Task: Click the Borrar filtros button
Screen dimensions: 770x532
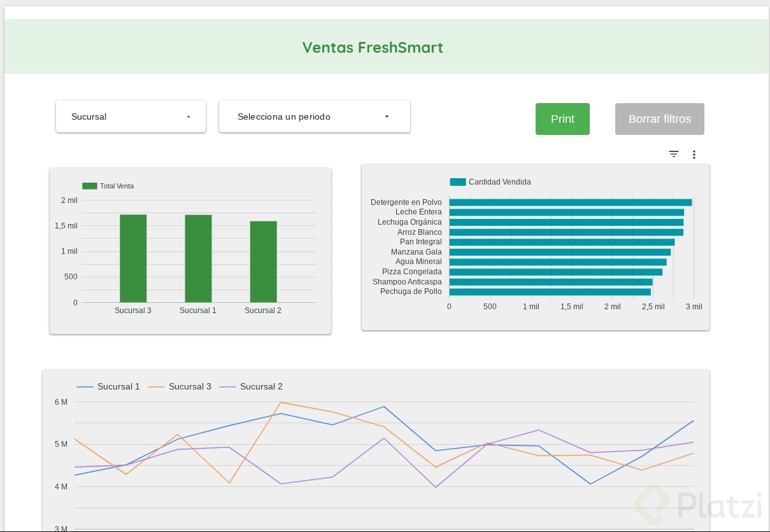Action: pos(660,119)
